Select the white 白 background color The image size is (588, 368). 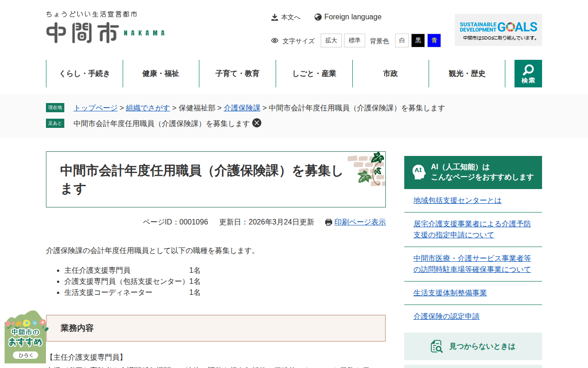click(401, 40)
